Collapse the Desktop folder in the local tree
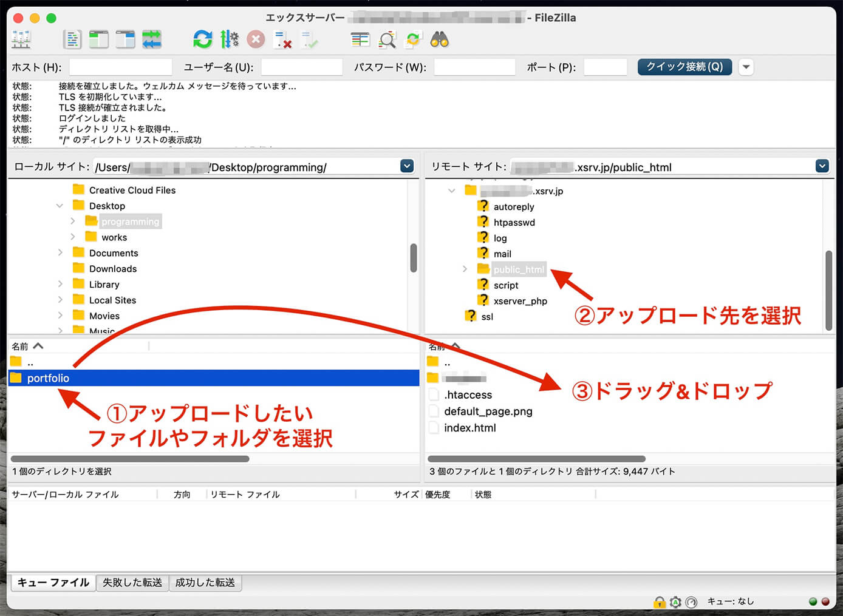 click(x=60, y=206)
